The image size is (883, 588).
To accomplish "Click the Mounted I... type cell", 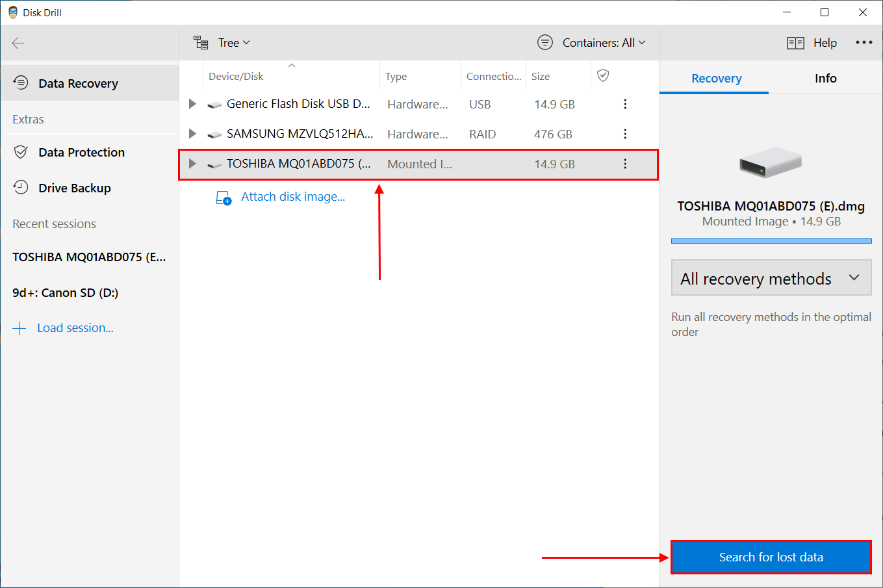I will 420,164.
